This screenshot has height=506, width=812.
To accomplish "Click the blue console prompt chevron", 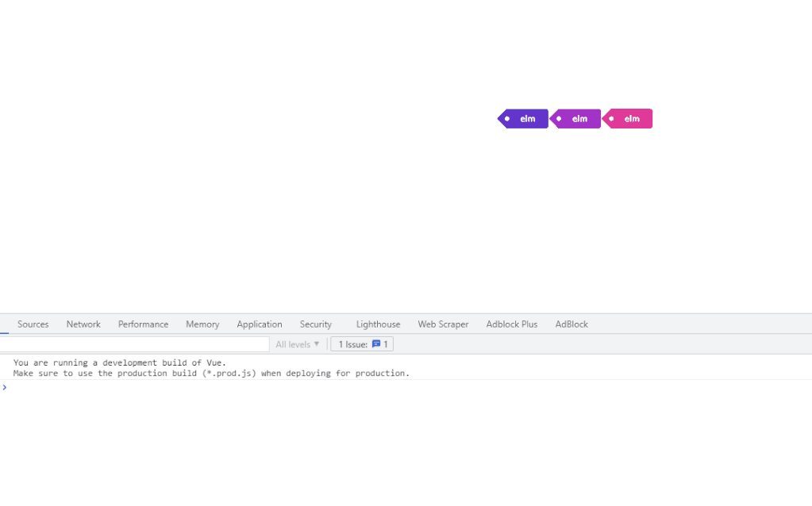I will 6,388.
